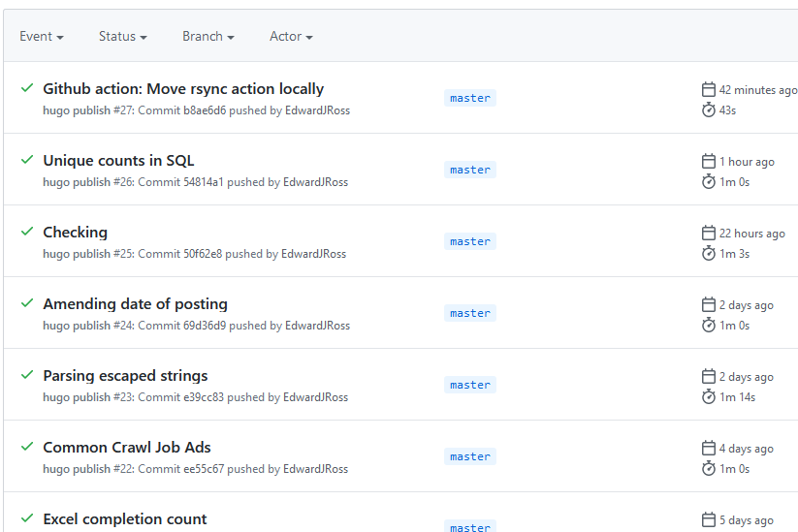Screen dimensions: 798x532
Task: Open 'Github action: Move rsync action locally' run
Action: (183, 89)
